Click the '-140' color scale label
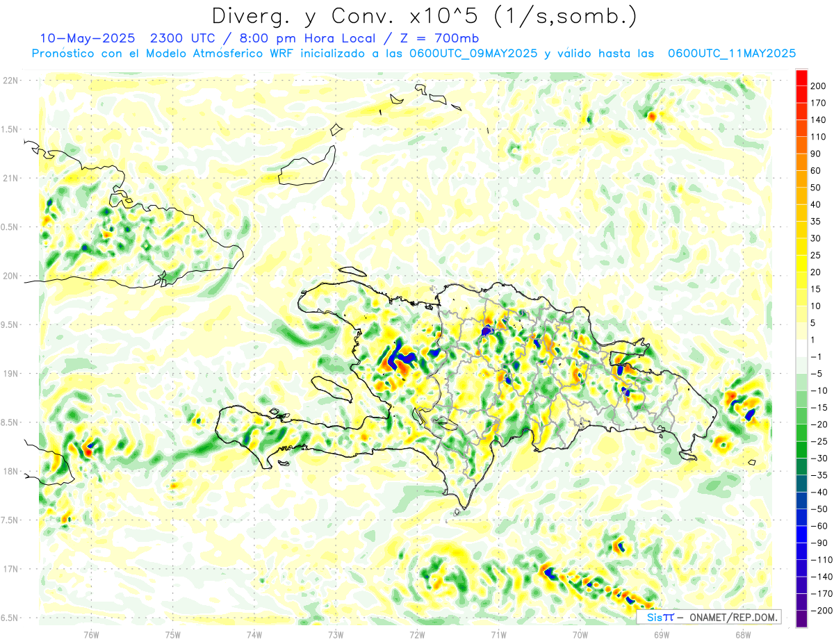Screen dimensions: 834x644 click(822, 577)
